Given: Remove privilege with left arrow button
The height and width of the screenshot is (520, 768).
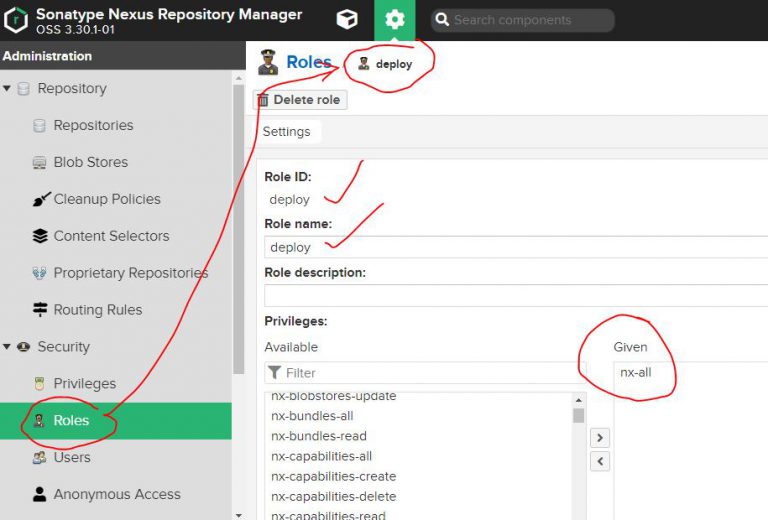Looking at the screenshot, I should (x=600, y=461).
